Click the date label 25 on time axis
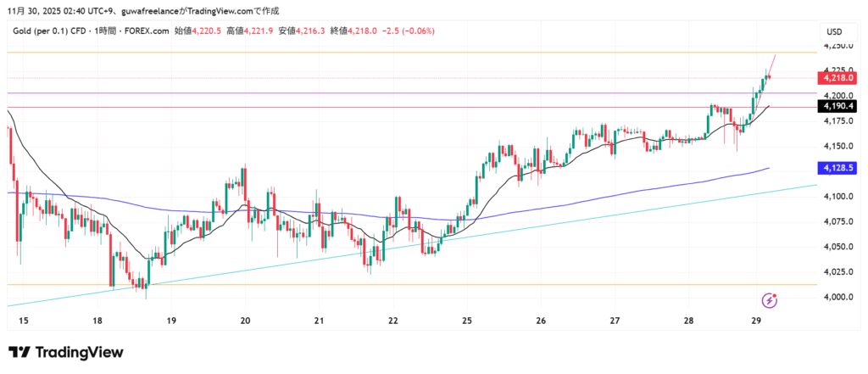868x374 pixels. pyautogui.click(x=467, y=321)
